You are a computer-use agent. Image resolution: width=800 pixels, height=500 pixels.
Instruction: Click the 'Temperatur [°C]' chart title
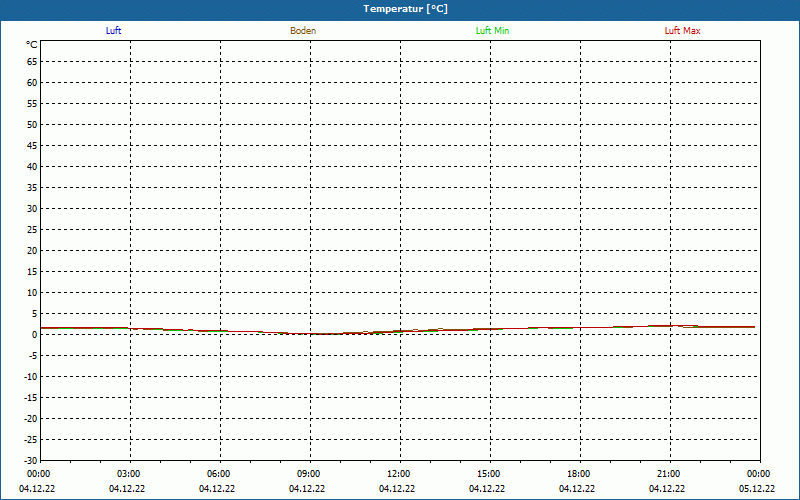tap(406, 9)
